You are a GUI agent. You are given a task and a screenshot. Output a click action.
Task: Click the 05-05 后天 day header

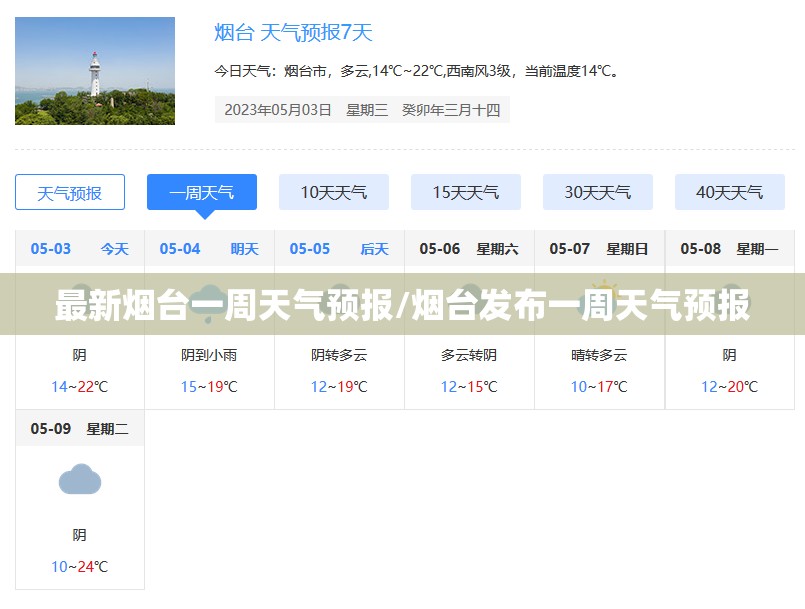pos(339,249)
